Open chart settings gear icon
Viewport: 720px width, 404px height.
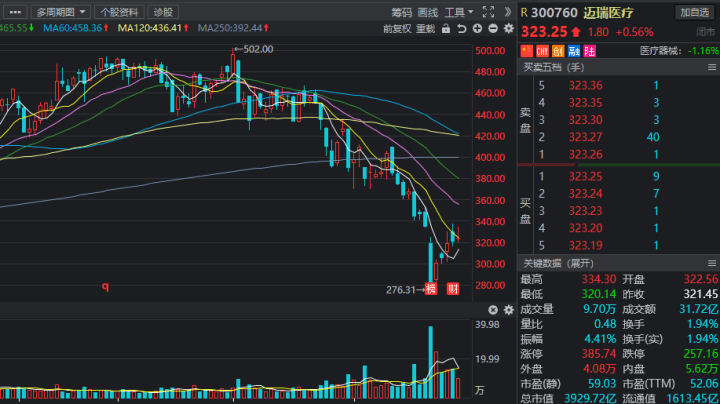pos(505,29)
